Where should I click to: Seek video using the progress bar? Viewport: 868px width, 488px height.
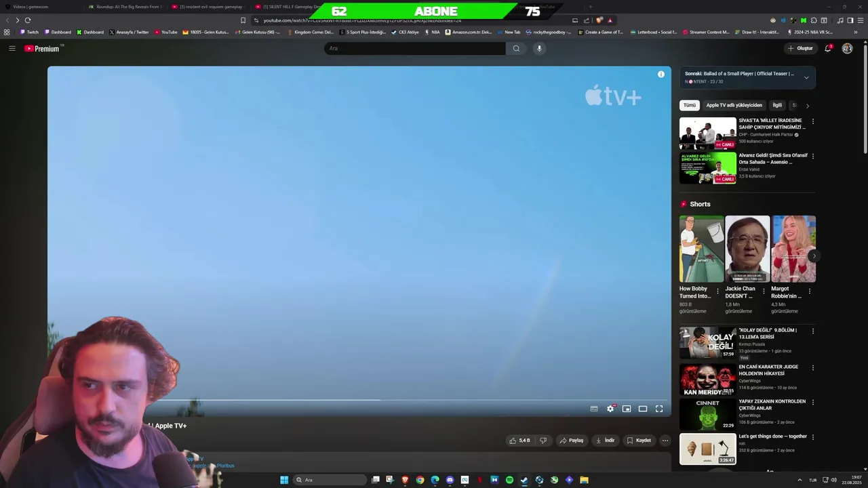[x=359, y=400]
